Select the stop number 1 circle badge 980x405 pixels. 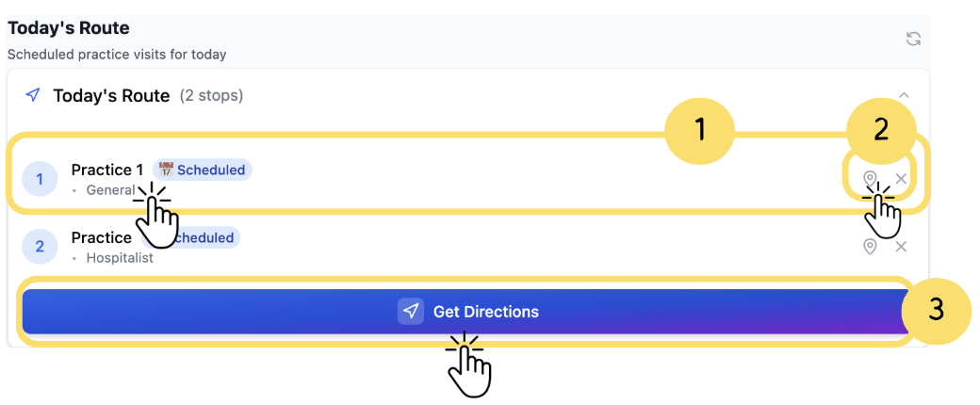coord(40,179)
